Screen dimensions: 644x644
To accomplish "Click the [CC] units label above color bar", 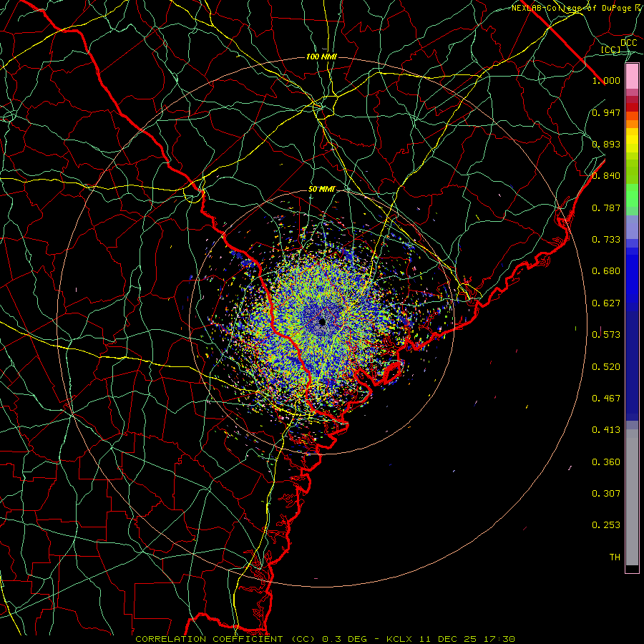I will coord(611,49).
